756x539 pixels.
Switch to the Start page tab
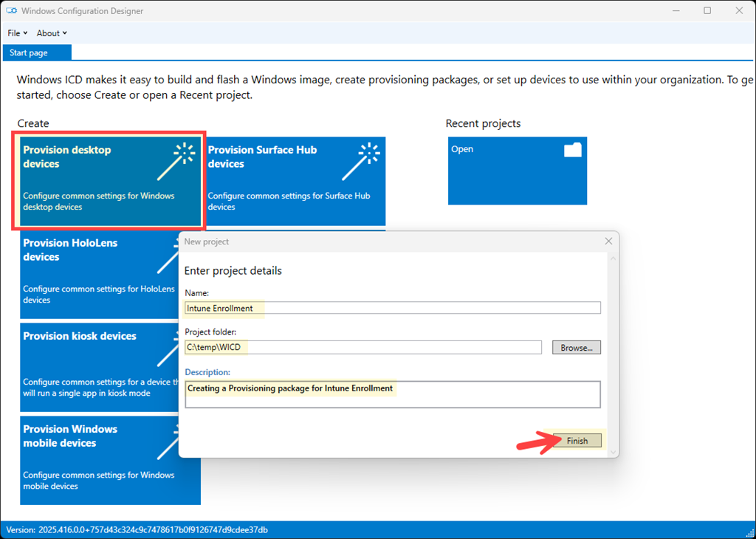(x=37, y=52)
